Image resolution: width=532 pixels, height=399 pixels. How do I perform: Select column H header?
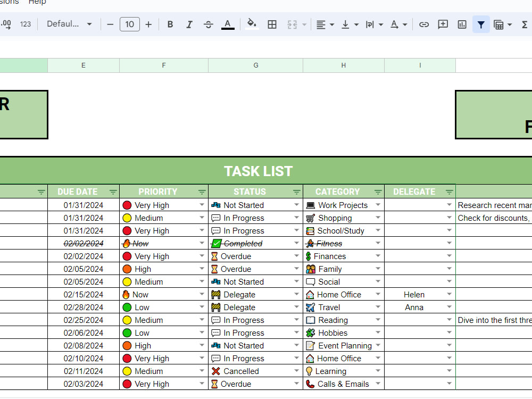[x=344, y=65]
